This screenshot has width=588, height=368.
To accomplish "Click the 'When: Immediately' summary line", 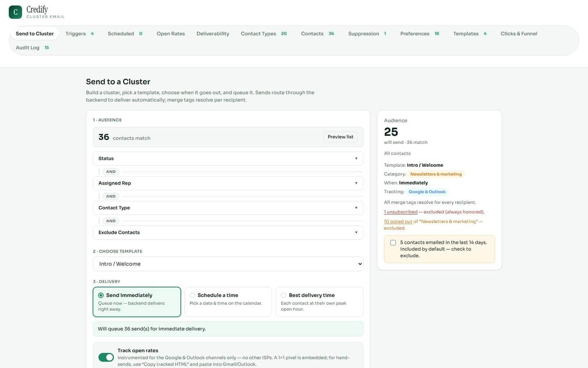I will [406, 183].
